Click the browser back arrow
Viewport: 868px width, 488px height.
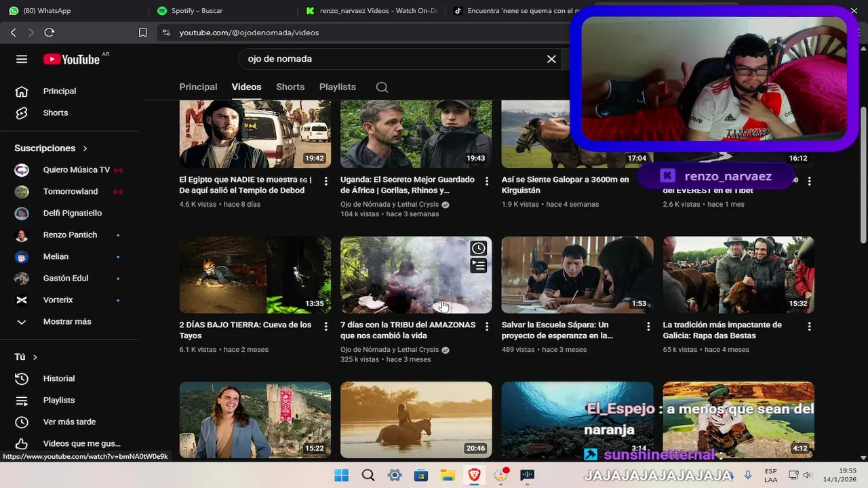14,33
